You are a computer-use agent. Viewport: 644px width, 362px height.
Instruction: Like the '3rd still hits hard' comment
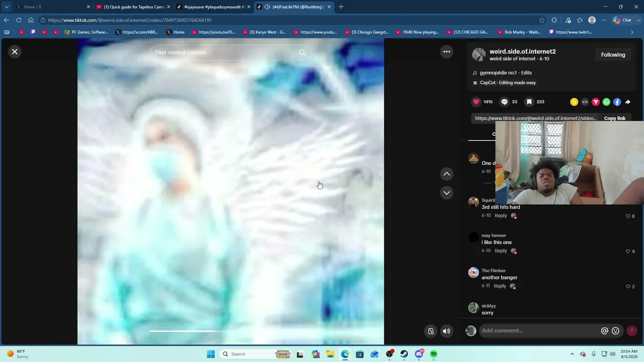628,216
